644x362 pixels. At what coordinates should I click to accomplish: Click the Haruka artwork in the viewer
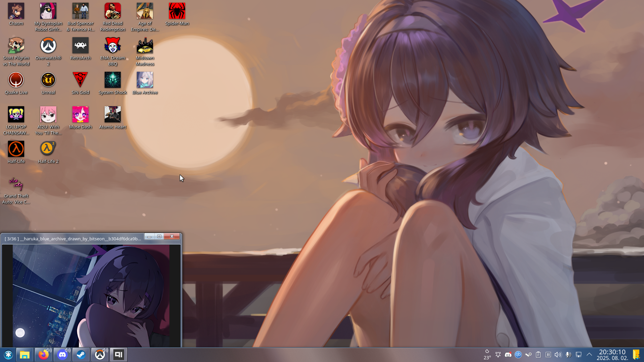click(91, 296)
